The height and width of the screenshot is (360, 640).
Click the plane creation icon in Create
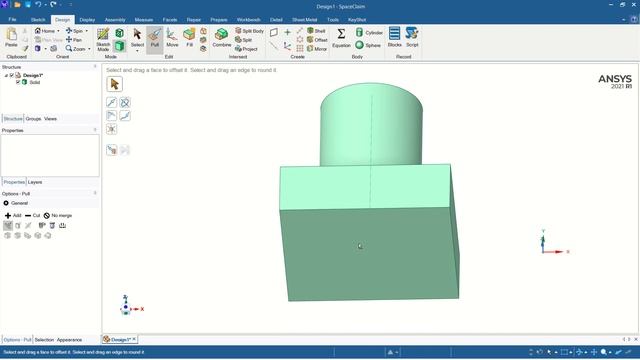pos(274,32)
